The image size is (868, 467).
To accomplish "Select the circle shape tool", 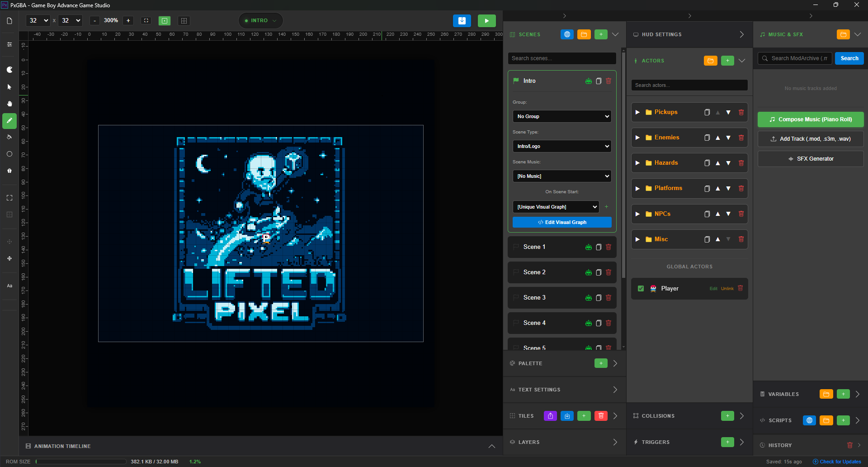I will 9,154.
